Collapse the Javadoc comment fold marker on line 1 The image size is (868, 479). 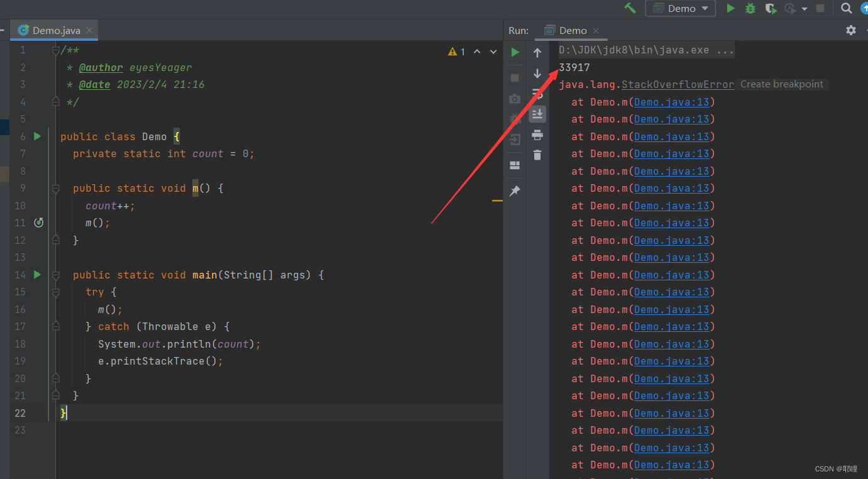pyautogui.click(x=55, y=50)
